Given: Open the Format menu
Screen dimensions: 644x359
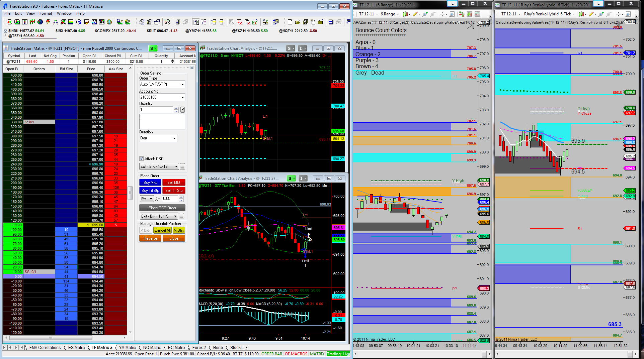Looking at the screenshot, I should tap(46, 13).
